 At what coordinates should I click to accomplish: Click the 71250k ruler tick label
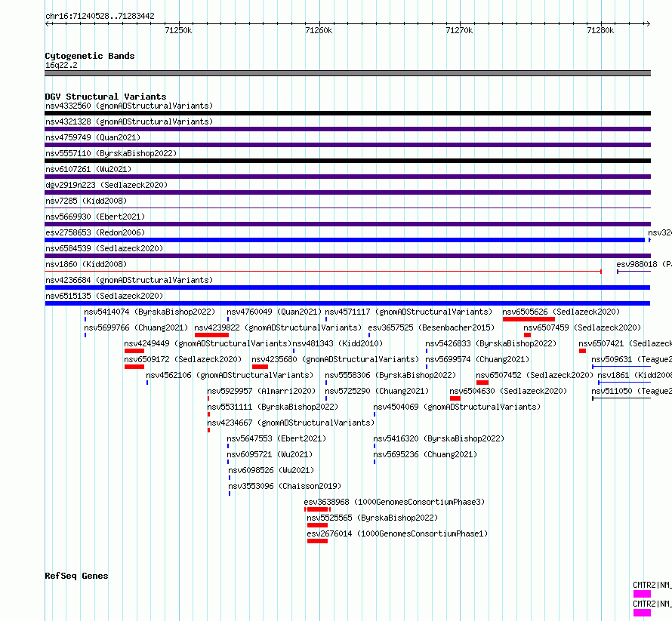click(x=178, y=30)
